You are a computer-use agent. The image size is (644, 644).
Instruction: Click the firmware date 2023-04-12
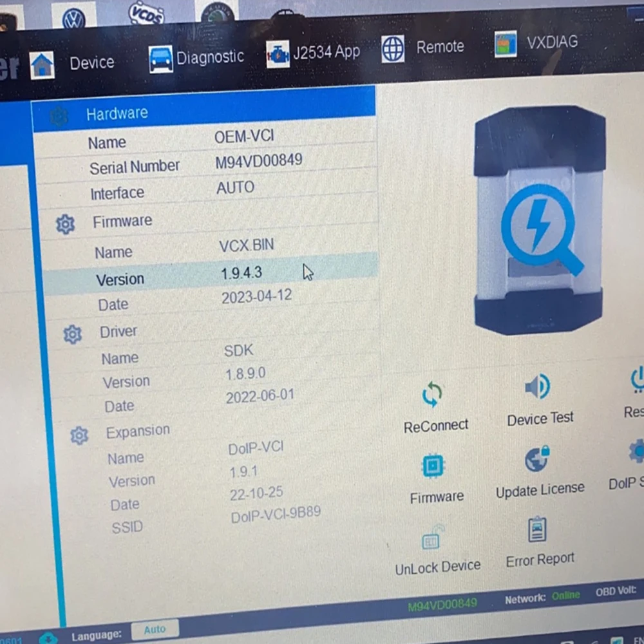click(x=257, y=296)
